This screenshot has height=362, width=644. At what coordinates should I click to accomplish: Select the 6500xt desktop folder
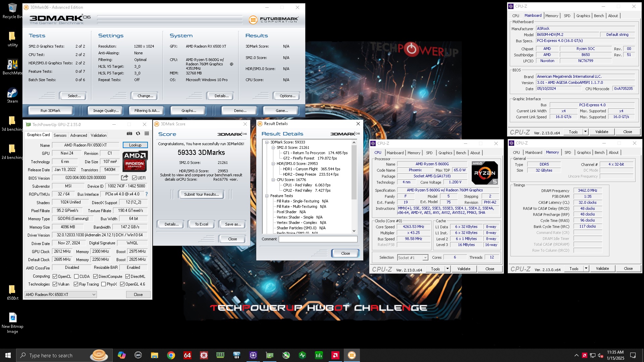[12, 292]
